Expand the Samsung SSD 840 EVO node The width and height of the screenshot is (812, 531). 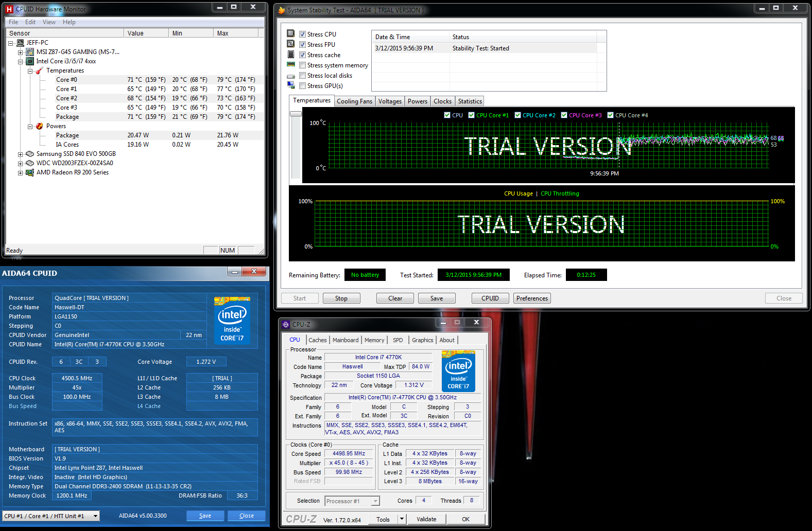[x=21, y=154]
